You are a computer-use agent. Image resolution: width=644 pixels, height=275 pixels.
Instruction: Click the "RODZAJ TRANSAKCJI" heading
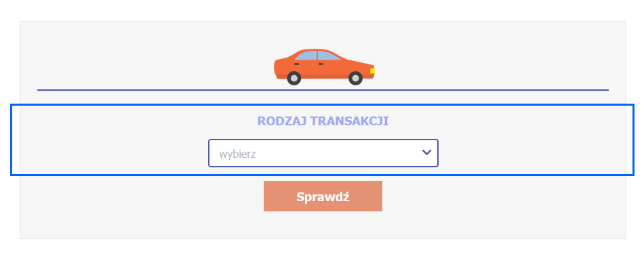(x=323, y=121)
